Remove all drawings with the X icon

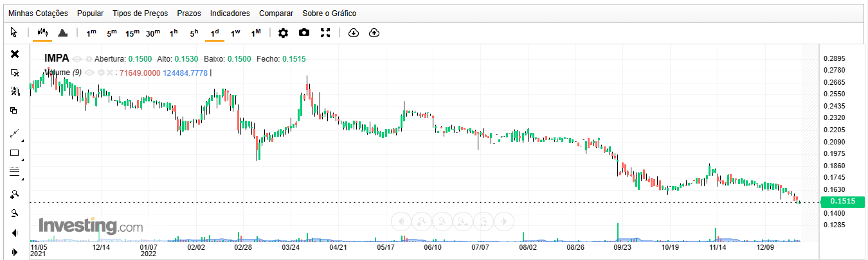coord(15,54)
